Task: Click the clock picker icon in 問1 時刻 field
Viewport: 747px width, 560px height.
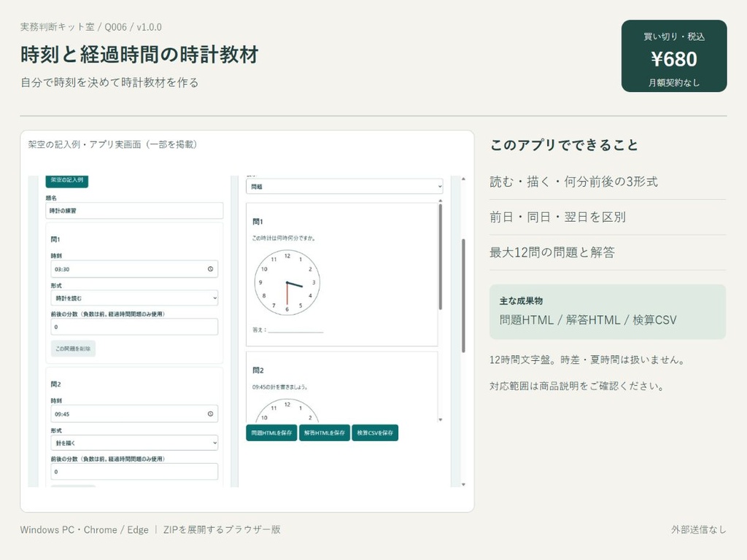Action: (x=210, y=269)
